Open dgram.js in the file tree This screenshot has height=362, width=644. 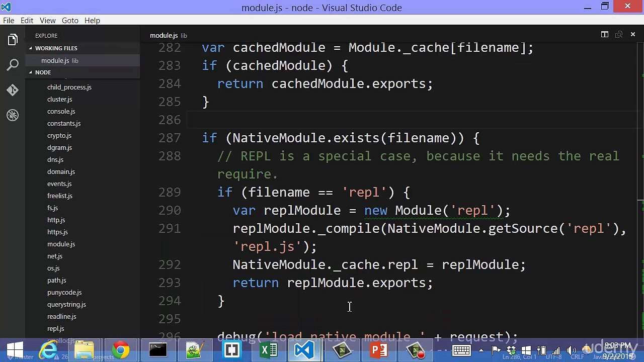(59, 148)
